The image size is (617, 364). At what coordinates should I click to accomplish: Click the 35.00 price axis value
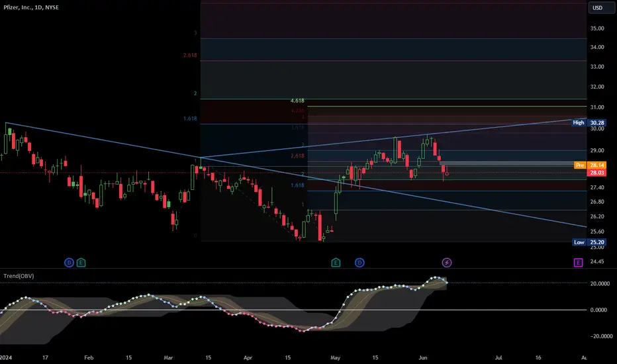597,28
